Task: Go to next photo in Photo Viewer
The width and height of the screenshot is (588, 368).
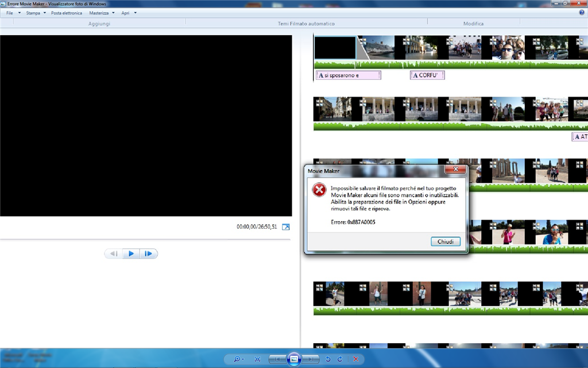Action: (x=311, y=359)
